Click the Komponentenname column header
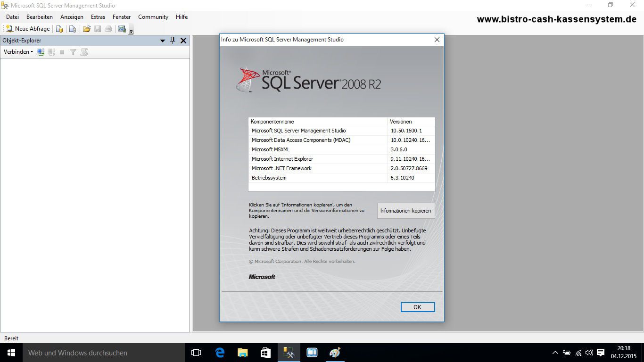Viewport: 644px width, 362px height. click(x=318, y=122)
